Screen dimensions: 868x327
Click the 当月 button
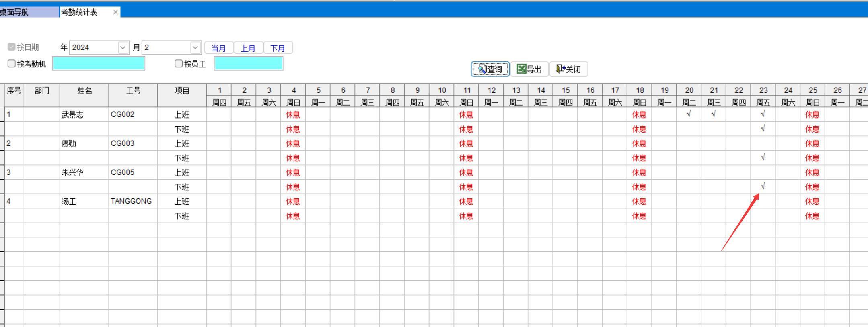[218, 48]
